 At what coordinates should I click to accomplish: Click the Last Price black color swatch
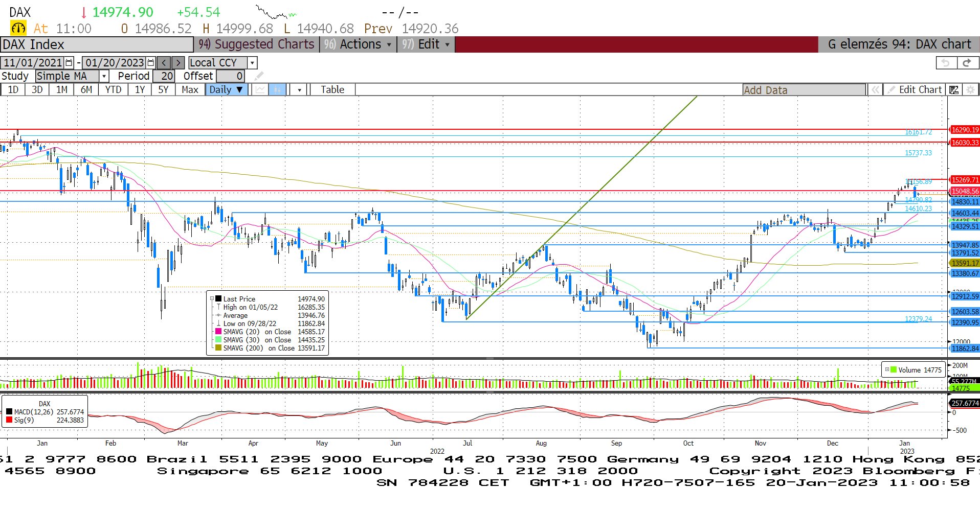(218, 299)
